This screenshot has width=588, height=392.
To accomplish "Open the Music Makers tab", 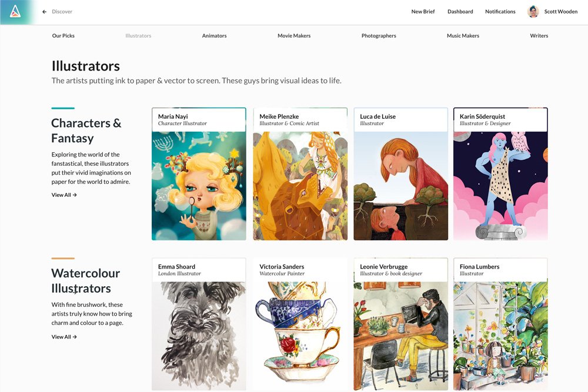I will [x=463, y=36].
